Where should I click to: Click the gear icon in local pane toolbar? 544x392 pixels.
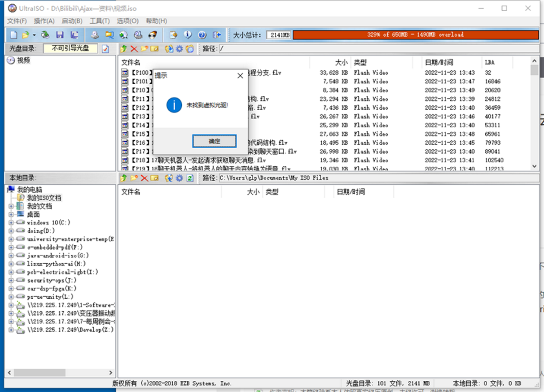tap(179, 178)
